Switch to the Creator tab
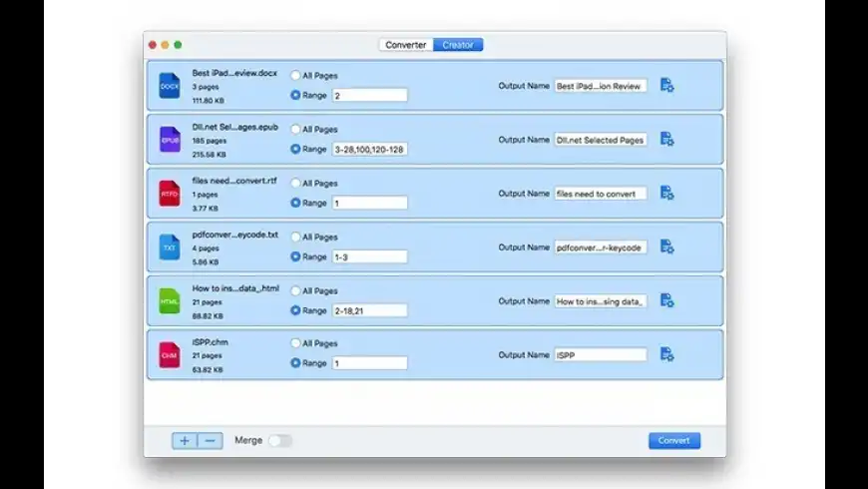 (x=458, y=45)
